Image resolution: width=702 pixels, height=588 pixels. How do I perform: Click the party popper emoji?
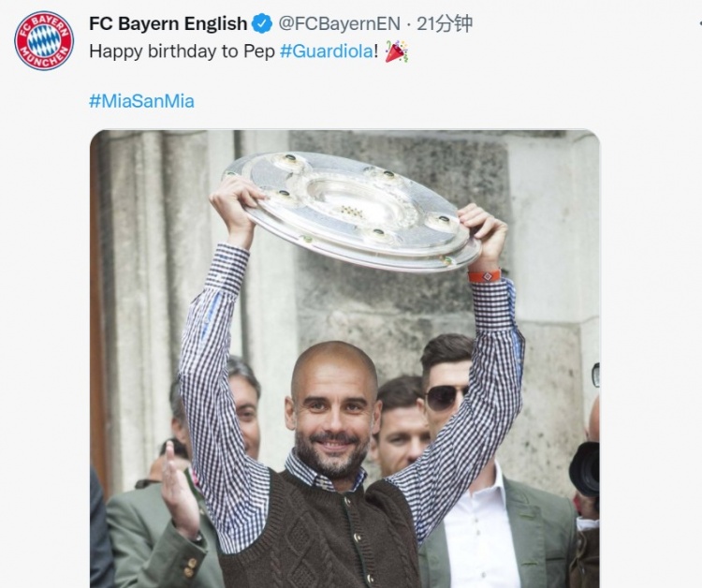click(396, 51)
